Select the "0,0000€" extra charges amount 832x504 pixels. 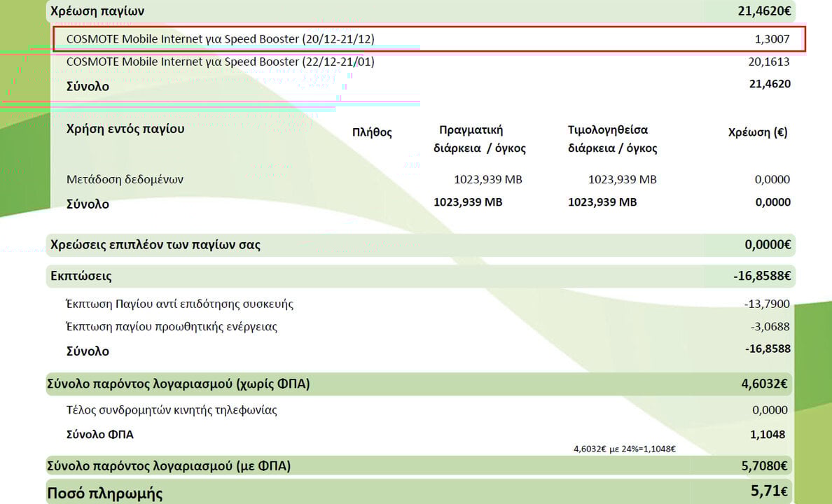(768, 244)
